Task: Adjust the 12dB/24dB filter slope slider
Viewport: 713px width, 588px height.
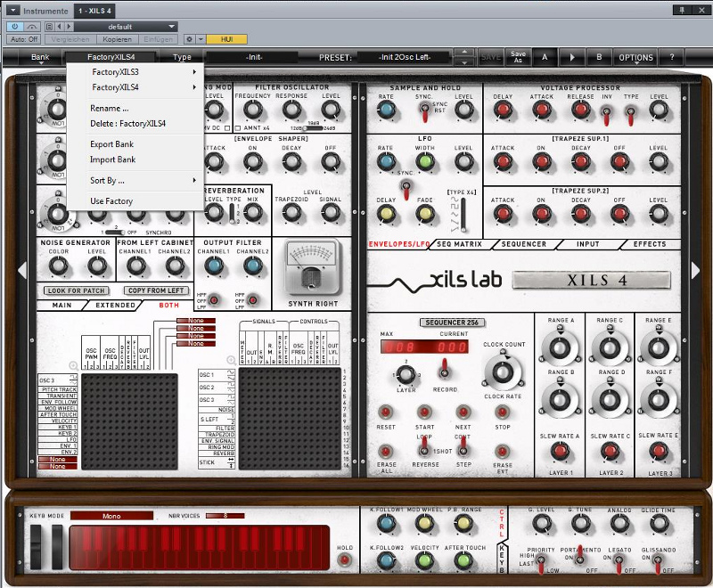Action: pyautogui.click(x=313, y=128)
